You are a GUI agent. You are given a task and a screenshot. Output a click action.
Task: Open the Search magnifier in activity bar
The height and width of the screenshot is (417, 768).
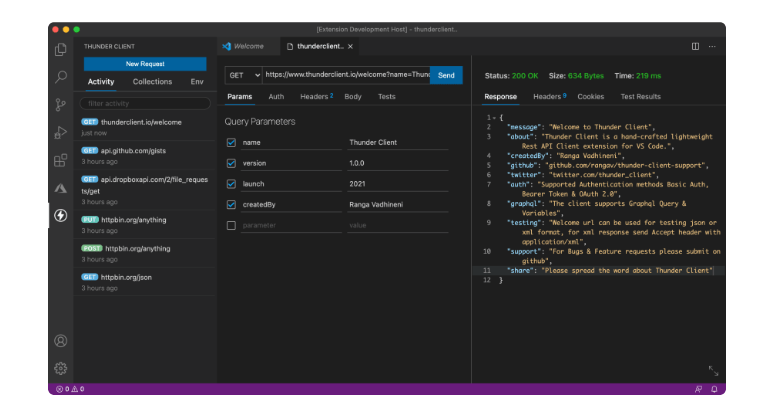click(61, 77)
